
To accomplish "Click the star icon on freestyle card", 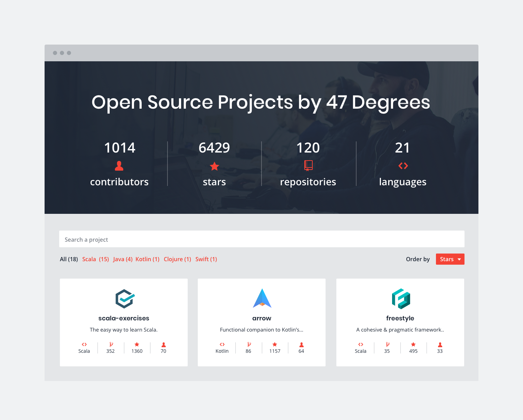I will 413,344.
